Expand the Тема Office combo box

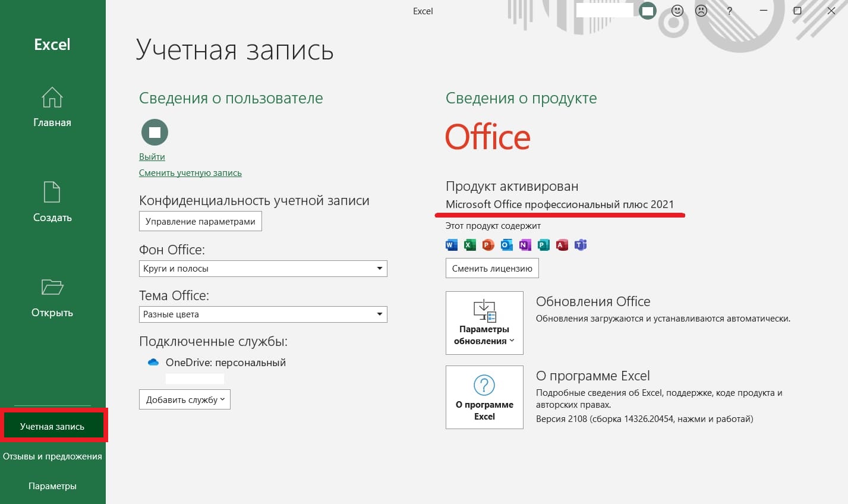pos(263,314)
